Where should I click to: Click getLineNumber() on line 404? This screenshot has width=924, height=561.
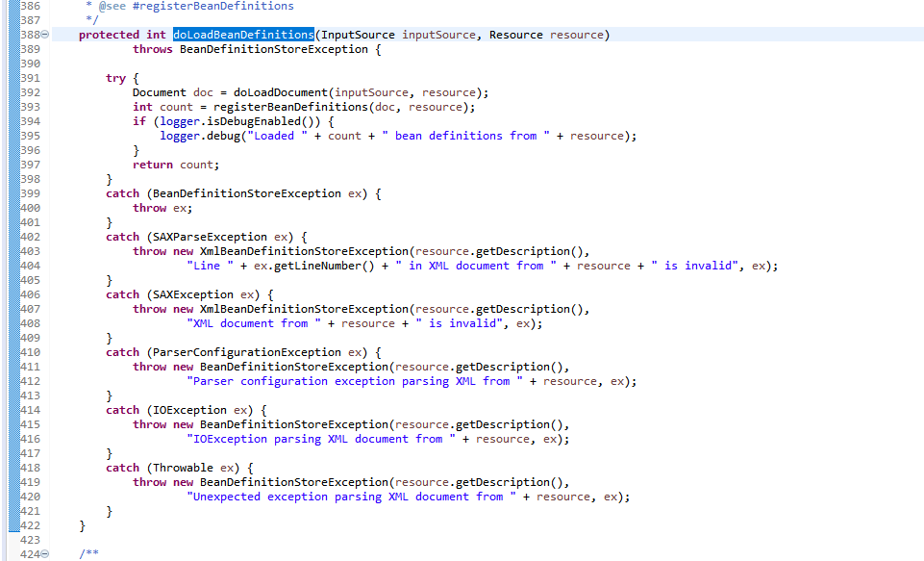[x=324, y=266]
